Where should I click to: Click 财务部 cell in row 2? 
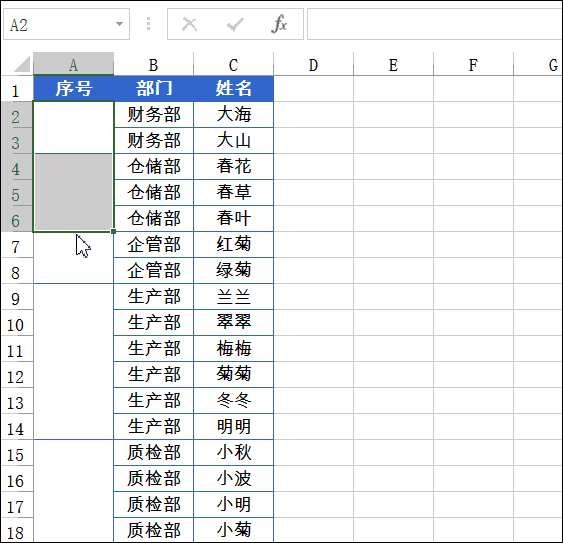tap(154, 115)
